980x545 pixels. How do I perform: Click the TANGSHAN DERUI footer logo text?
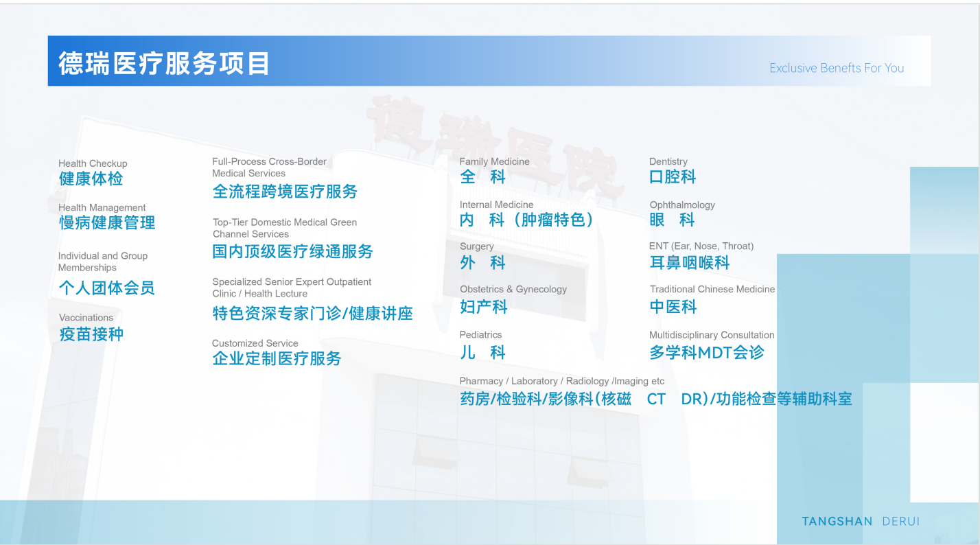click(x=860, y=522)
